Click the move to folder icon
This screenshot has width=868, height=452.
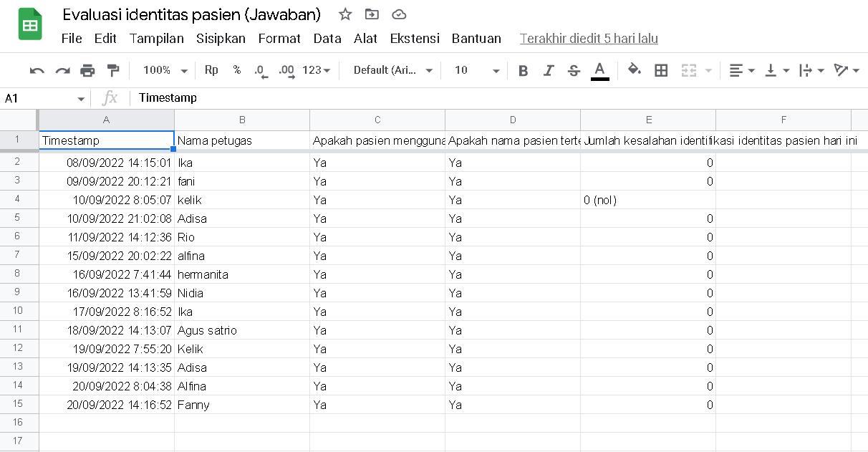coord(372,14)
